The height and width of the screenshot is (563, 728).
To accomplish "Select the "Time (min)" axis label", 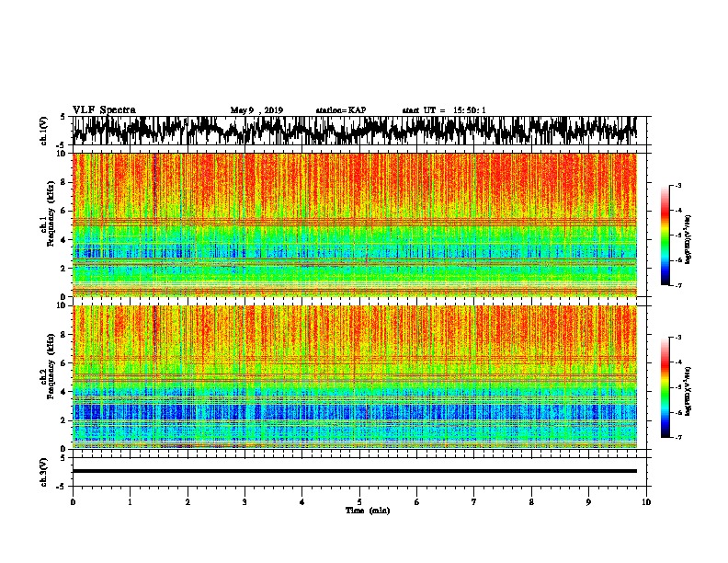I will click(x=368, y=511).
